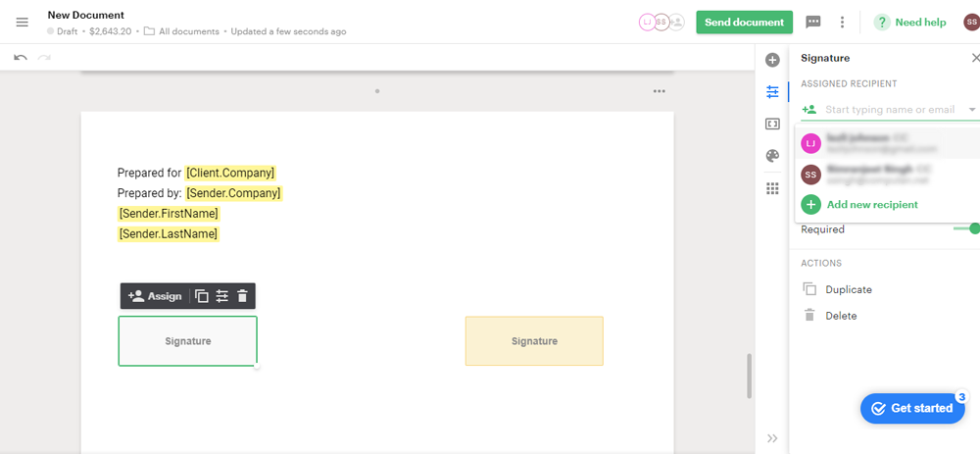This screenshot has width=980, height=454.
Task: Open the variables bracket icon in sidebar
Action: tap(772, 124)
